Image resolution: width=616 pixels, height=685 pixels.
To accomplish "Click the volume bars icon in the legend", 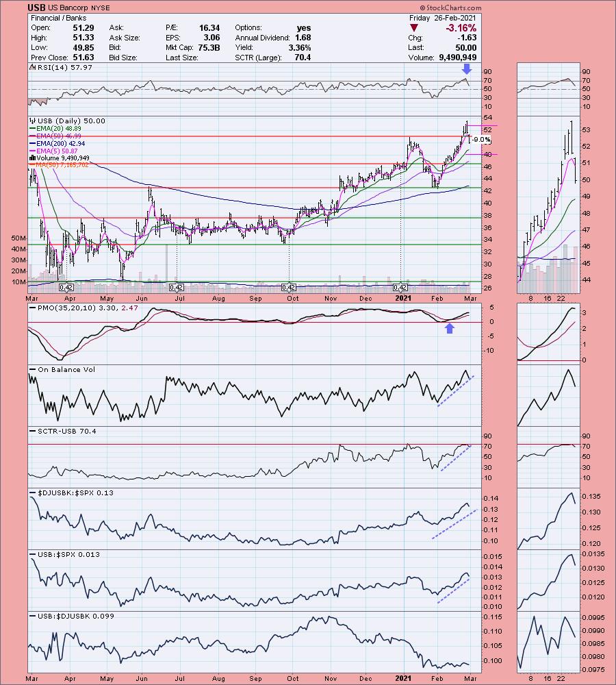I will (33, 158).
